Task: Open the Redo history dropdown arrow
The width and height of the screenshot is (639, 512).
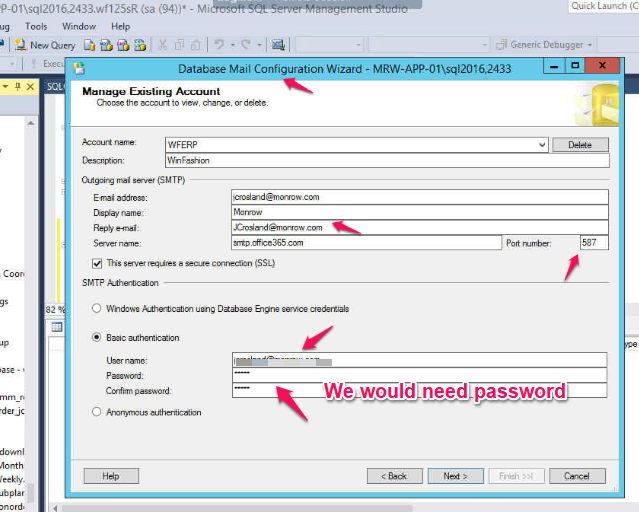Action: [259, 45]
